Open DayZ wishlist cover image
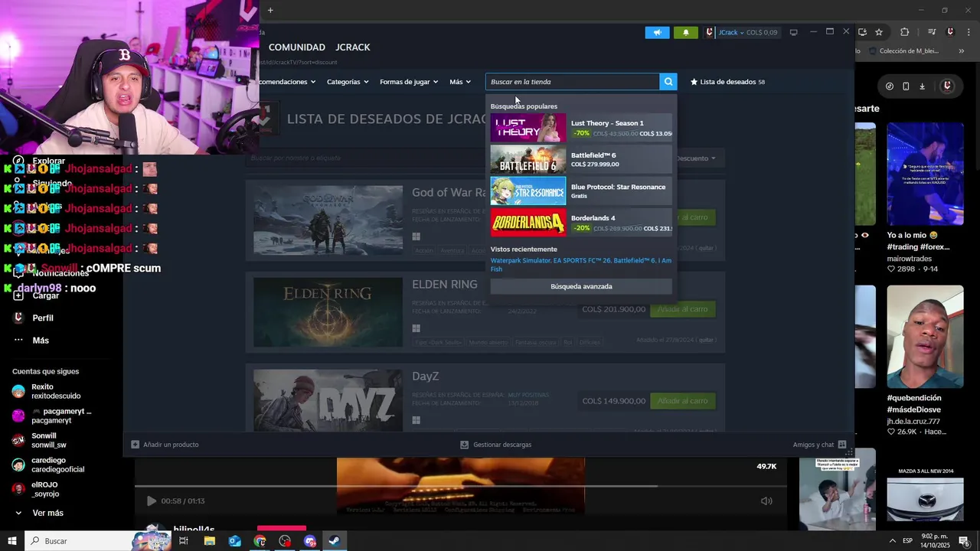The height and width of the screenshot is (551, 980). click(328, 401)
